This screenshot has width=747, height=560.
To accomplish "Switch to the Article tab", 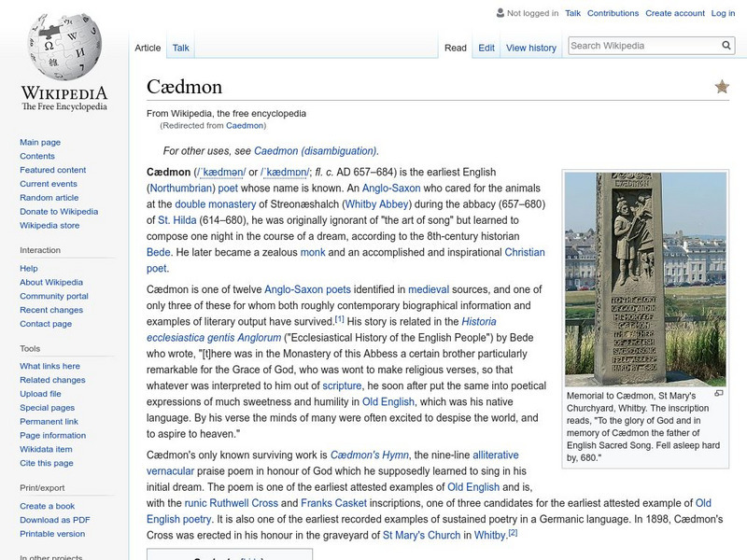I will (x=148, y=48).
